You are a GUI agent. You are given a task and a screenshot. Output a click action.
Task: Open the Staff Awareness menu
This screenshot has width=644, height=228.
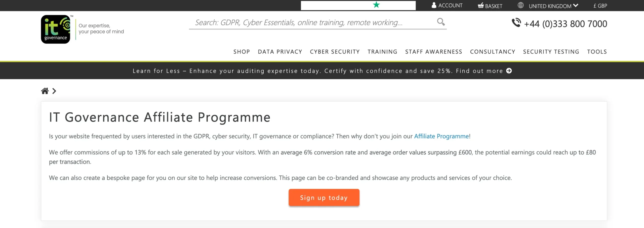tap(433, 52)
